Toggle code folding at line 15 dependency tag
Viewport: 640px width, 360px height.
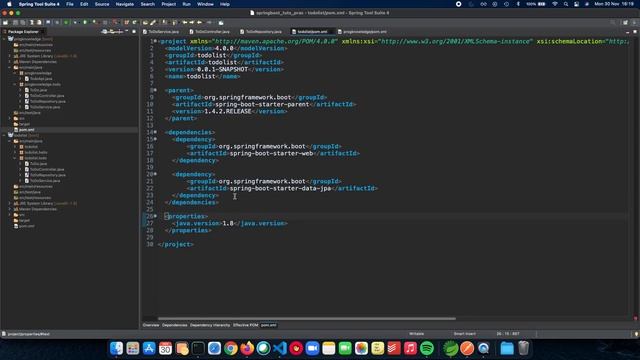point(155,139)
